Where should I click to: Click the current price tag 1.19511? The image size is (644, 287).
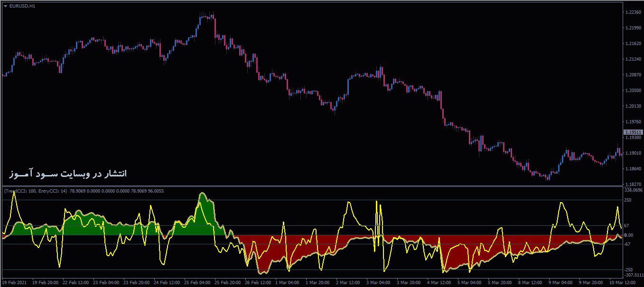(633, 132)
